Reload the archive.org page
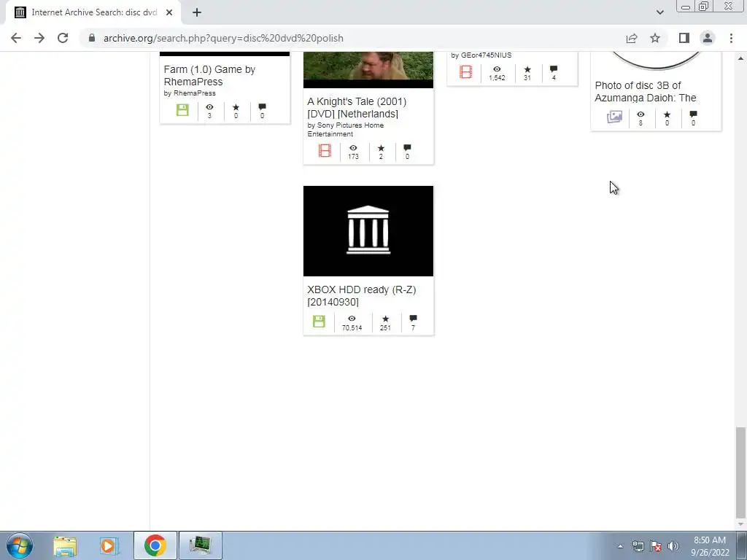 coord(63,38)
